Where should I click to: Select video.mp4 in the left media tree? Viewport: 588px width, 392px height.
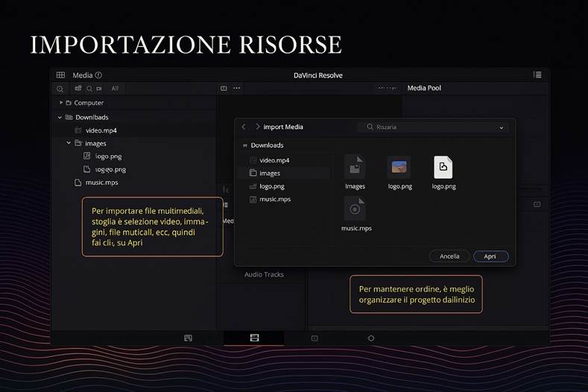(101, 130)
